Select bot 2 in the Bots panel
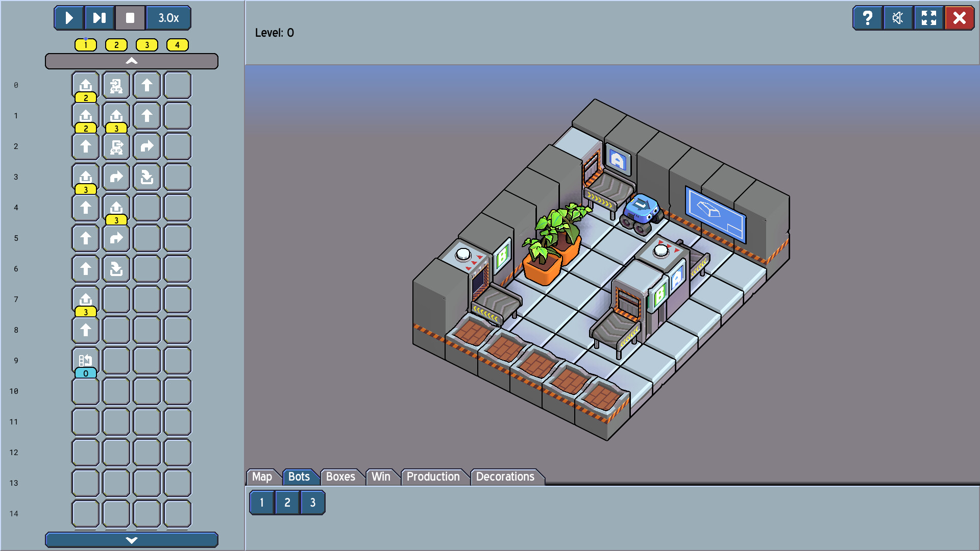980x551 pixels. point(287,502)
